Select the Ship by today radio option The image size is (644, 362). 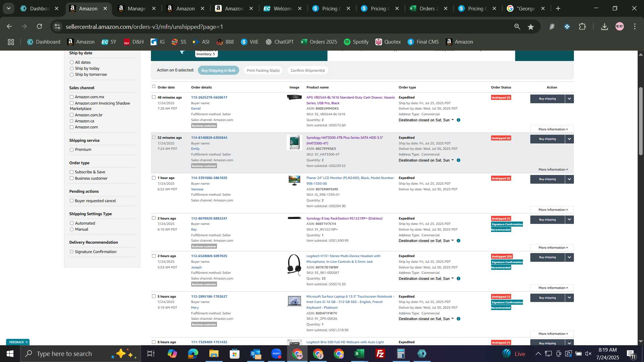[71, 68]
